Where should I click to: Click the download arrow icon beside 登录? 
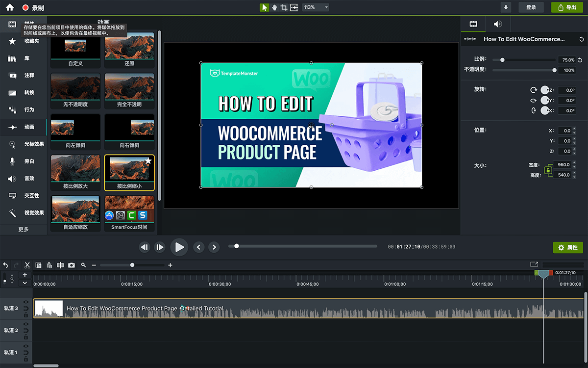pos(506,7)
